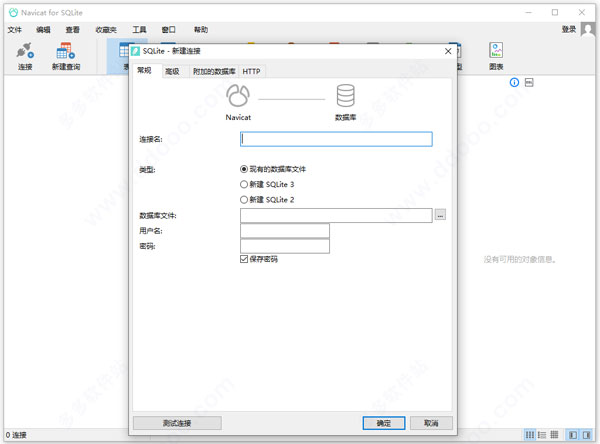The image size is (600, 444).
Task: Switch to detail view in status bar
Action: tap(542, 435)
